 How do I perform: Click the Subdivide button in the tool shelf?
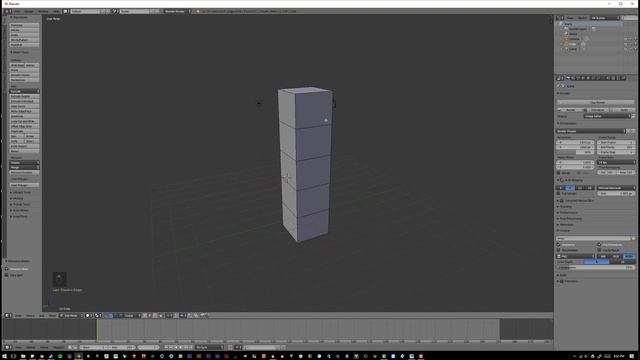(x=24, y=116)
